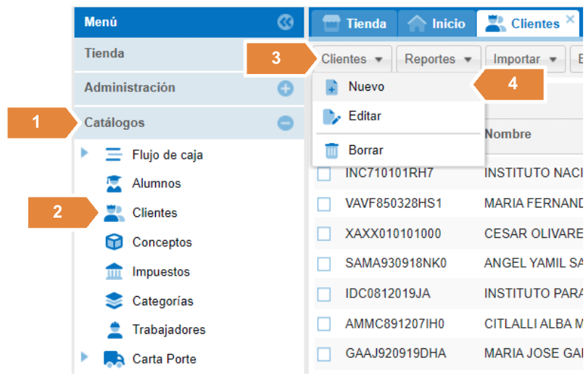Click the Alumnos graduate icon
The height and width of the screenshot is (378, 588).
click(x=114, y=184)
